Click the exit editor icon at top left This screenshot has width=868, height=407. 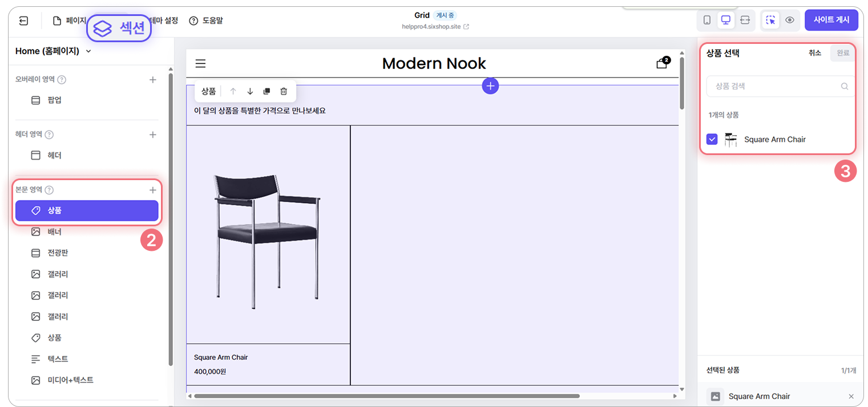click(x=23, y=21)
